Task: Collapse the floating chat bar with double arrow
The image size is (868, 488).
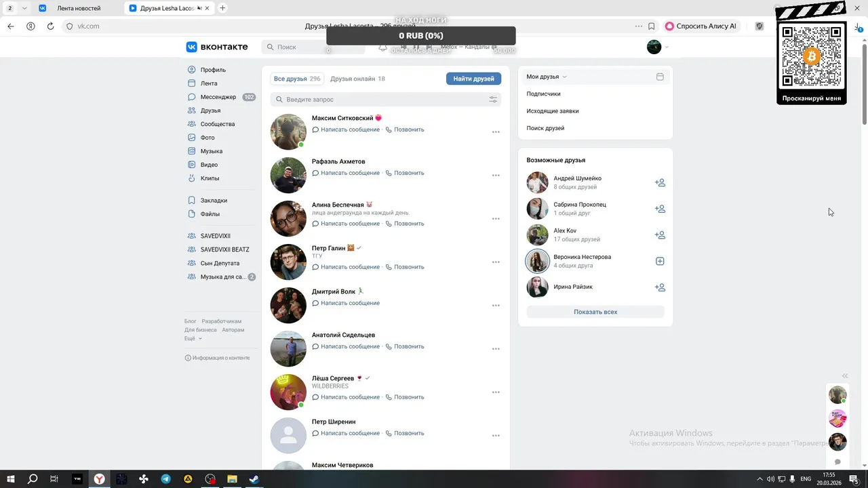Action: point(845,375)
